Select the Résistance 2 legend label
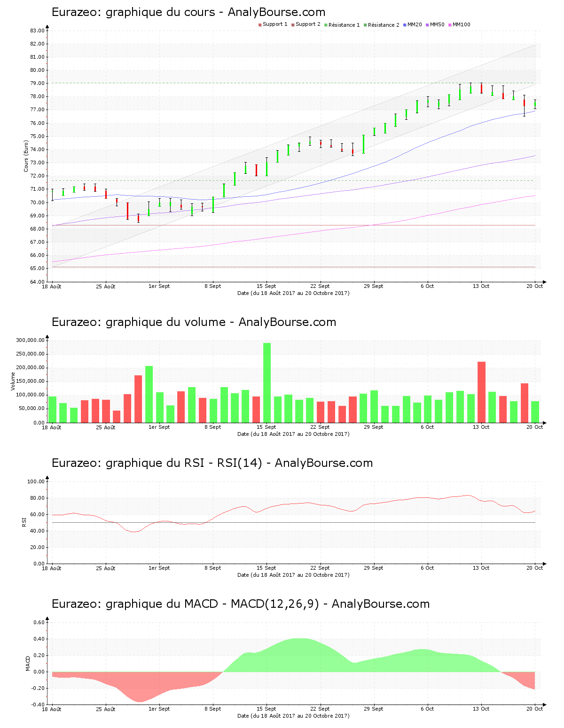 click(384, 24)
